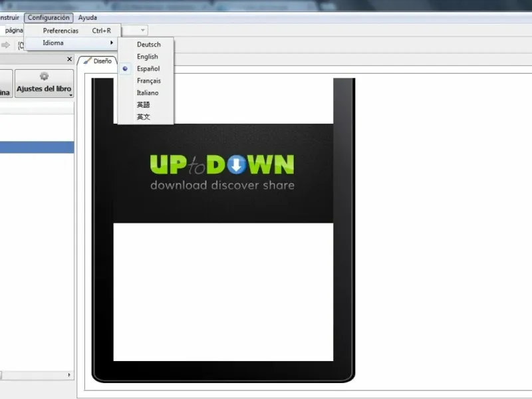Choose Preferencias from the menu
The image size is (532, 399).
(x=72, y=31)
